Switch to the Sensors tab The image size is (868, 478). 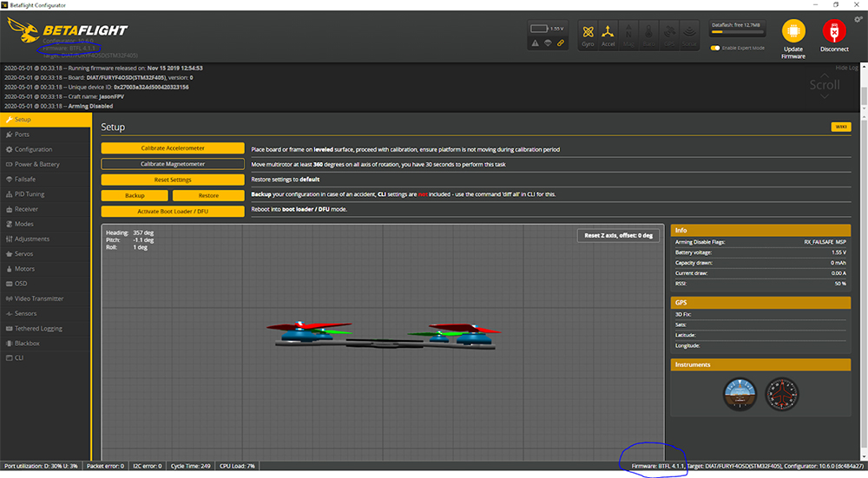coord(46,314)
